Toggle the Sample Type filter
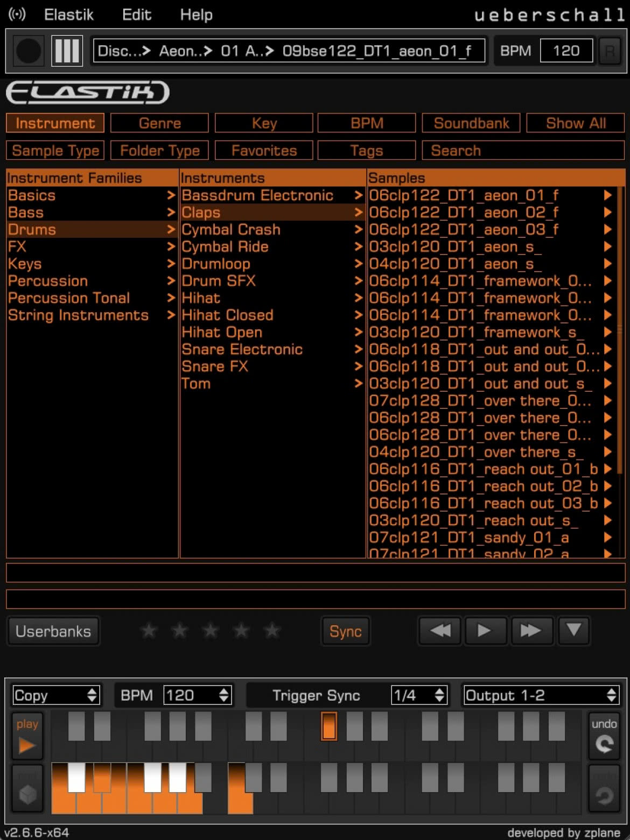 point(55,151)
